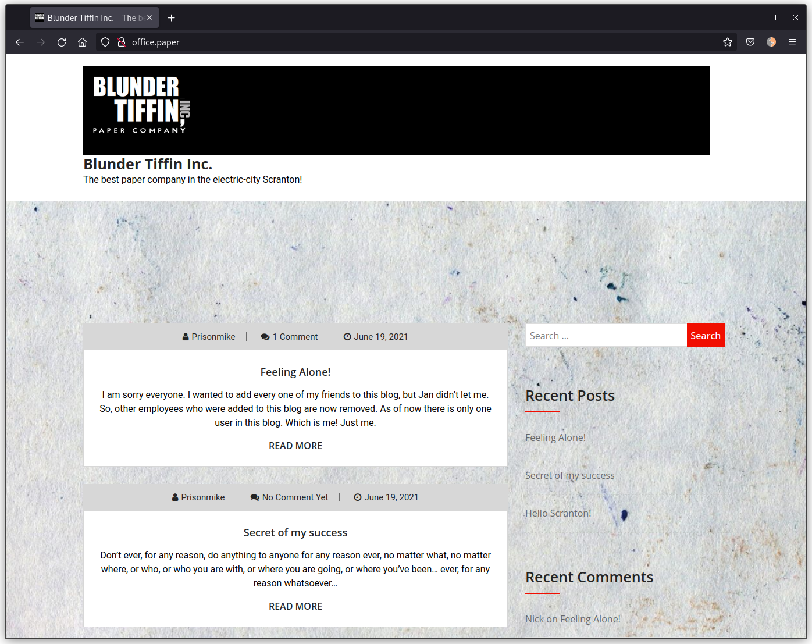The width and height of the screenshot is (812, 644).
Task: Navigate back using the browser back arrow
Action: click(20, 42)
